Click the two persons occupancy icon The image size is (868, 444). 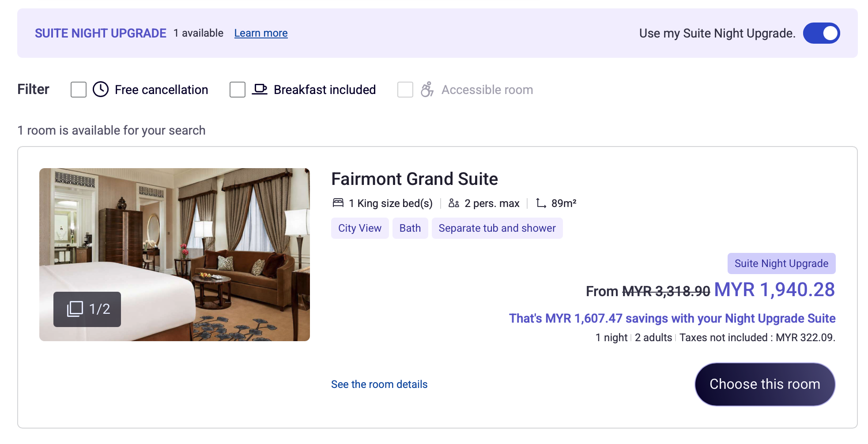454,203
